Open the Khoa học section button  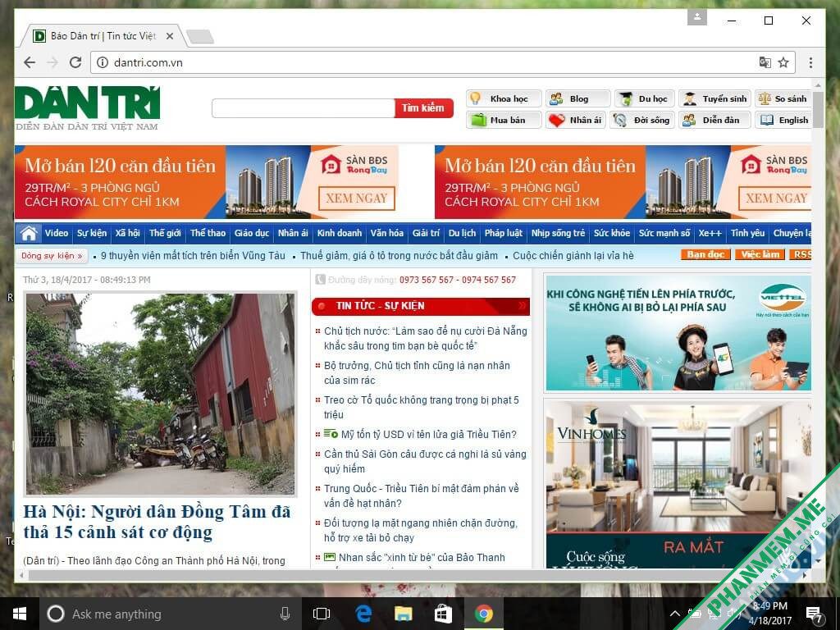point(504,98)
